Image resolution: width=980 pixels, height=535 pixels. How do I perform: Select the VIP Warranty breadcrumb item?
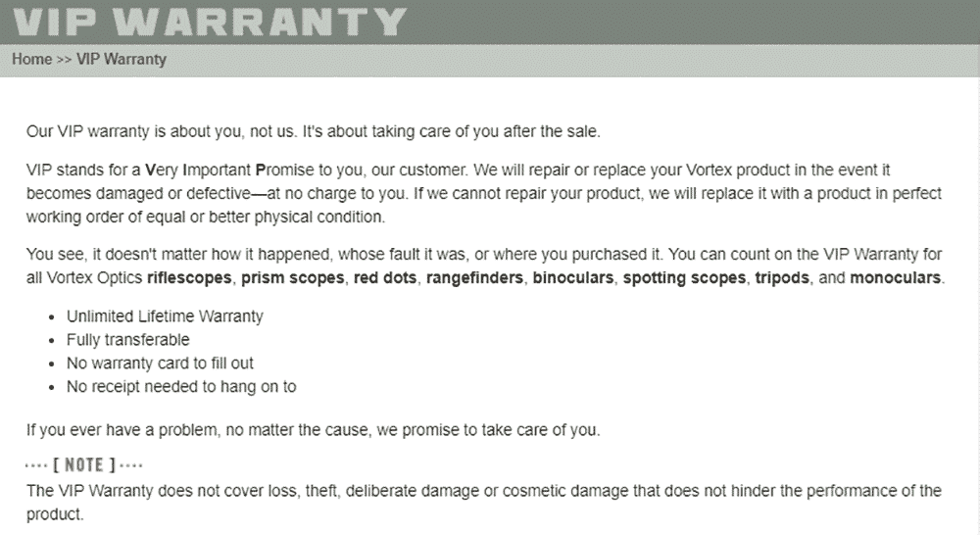click(x=122, y=59)
